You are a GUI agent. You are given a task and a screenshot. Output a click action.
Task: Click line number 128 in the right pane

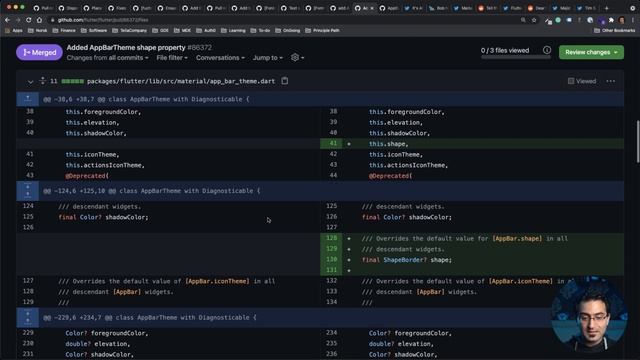tap(331, 238)
